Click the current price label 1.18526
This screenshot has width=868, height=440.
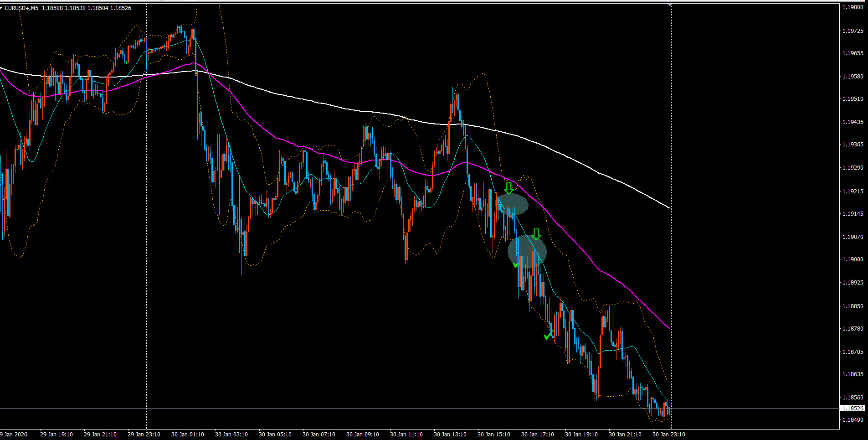853,409
